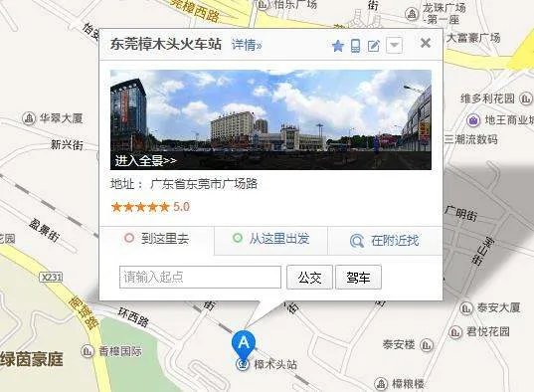534x392 pixels.
Task: Click the 龙珠广场 building icon
Action: point(412,14)
